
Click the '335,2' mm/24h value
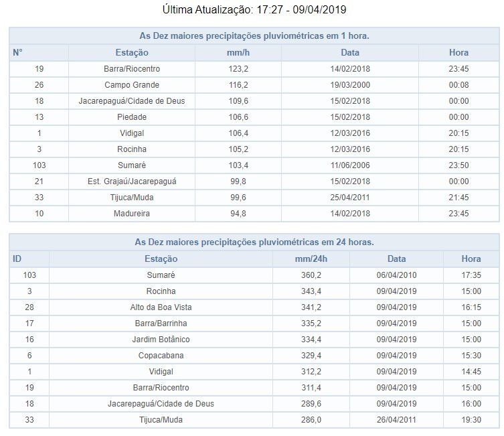tap(311, 323)
